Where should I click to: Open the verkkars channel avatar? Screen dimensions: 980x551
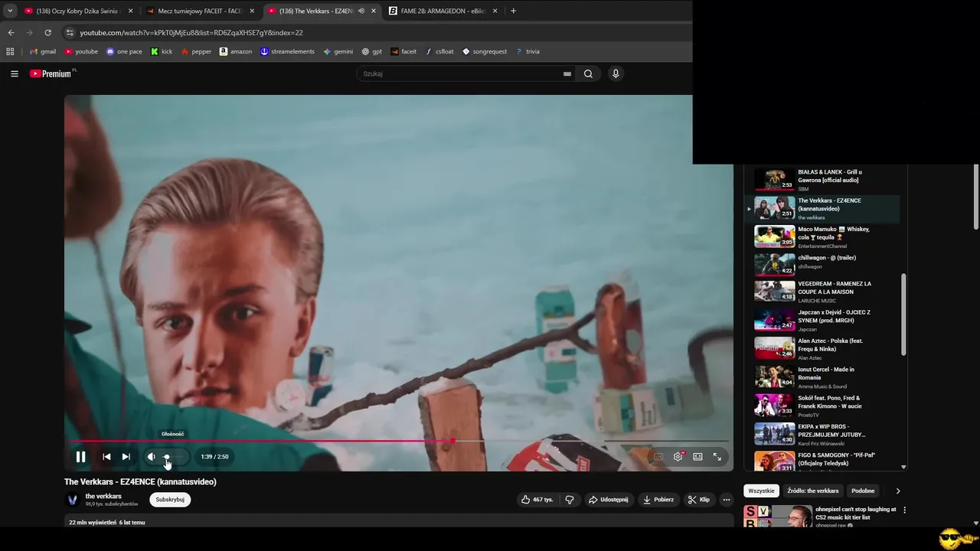[x=73, y=500]
